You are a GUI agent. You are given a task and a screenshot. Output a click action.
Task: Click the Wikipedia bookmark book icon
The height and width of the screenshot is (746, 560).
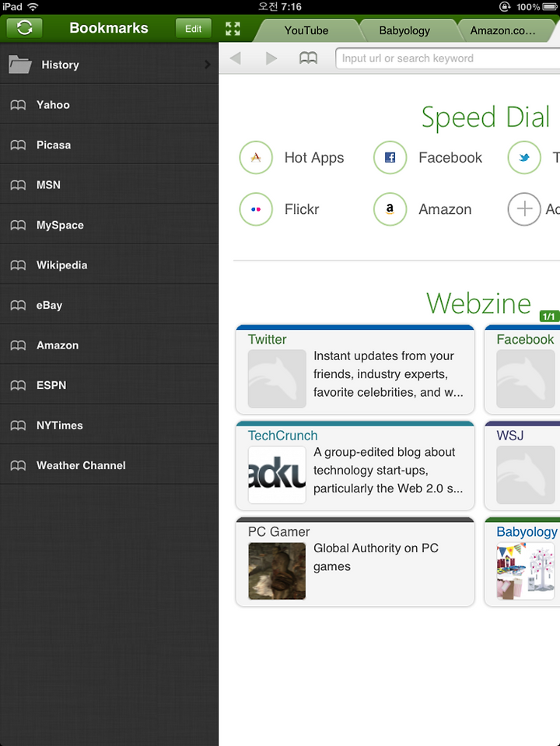[x=18, y=265]
